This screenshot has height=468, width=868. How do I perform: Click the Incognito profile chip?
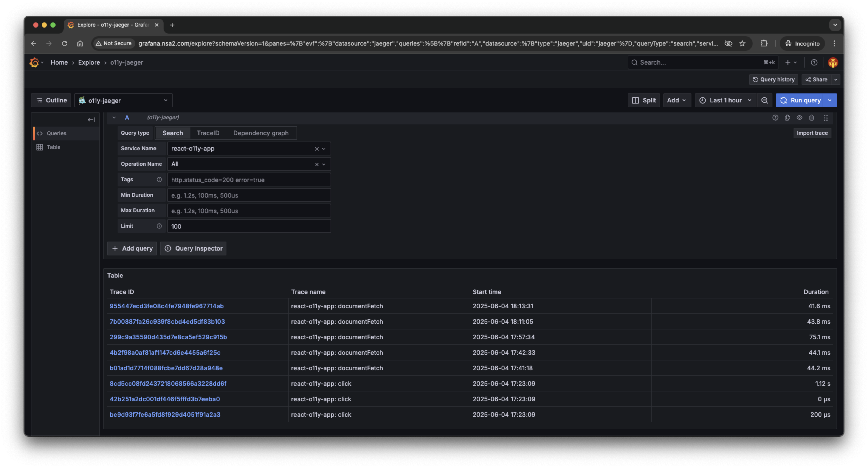coord(802,43)
